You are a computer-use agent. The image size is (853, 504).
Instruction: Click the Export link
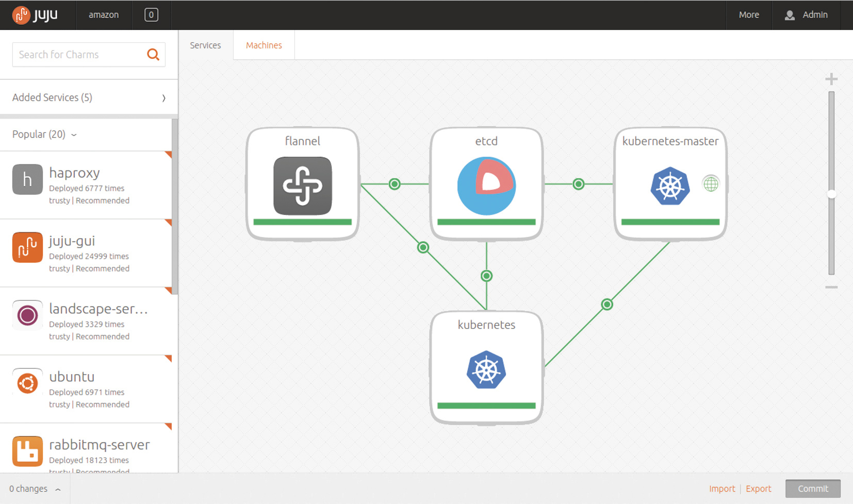758,489
